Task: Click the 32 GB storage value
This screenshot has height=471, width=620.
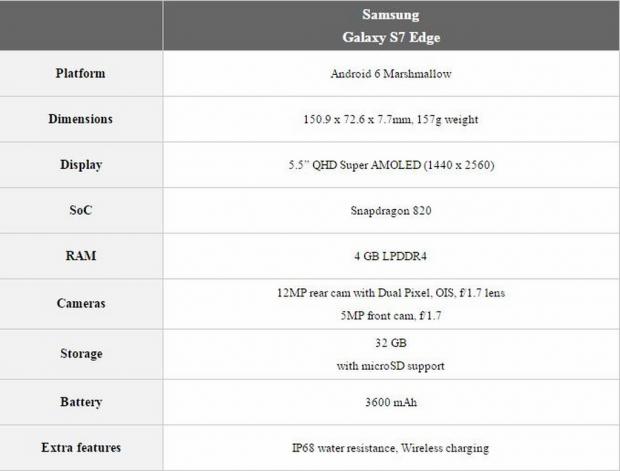Action: [x=390, y=342]
